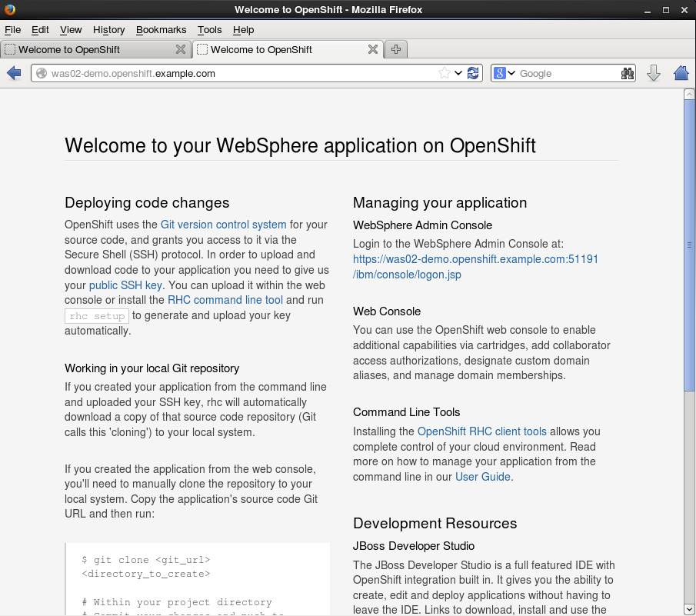Click the JBoss Developer Studio subheading
Image resolution: width=696 pixels, height=616 pixels.
tap(414, 546)
